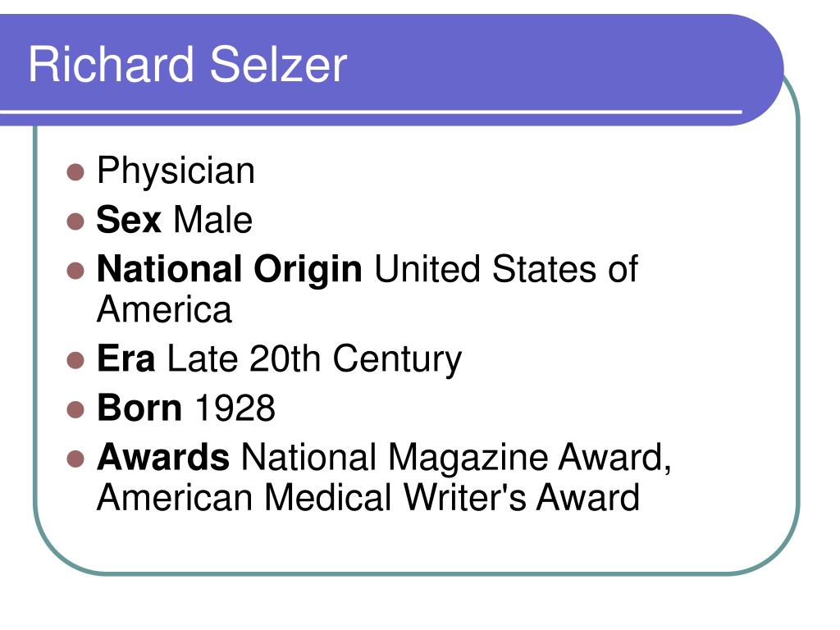The height and width of the screenshot is (630, 840).
Task: Select the Physician bullet text
Action: (176, 172)
